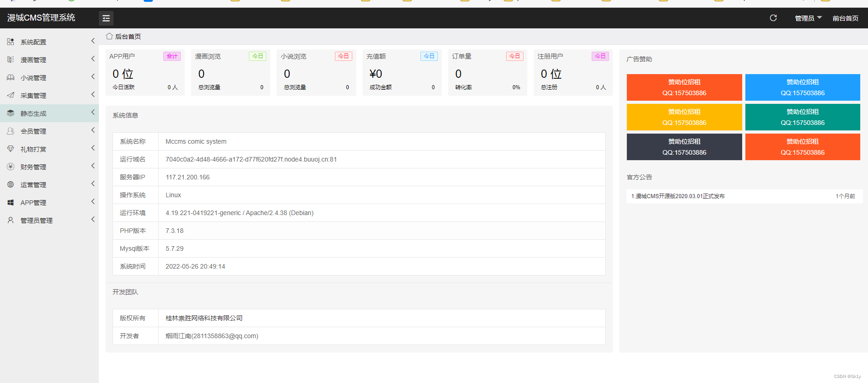Open the 管理员 dropdown menu

pos(808,18)
